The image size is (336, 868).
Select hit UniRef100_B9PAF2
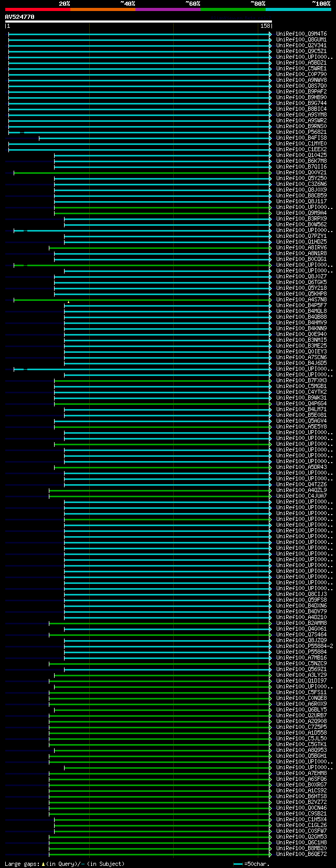301,91
